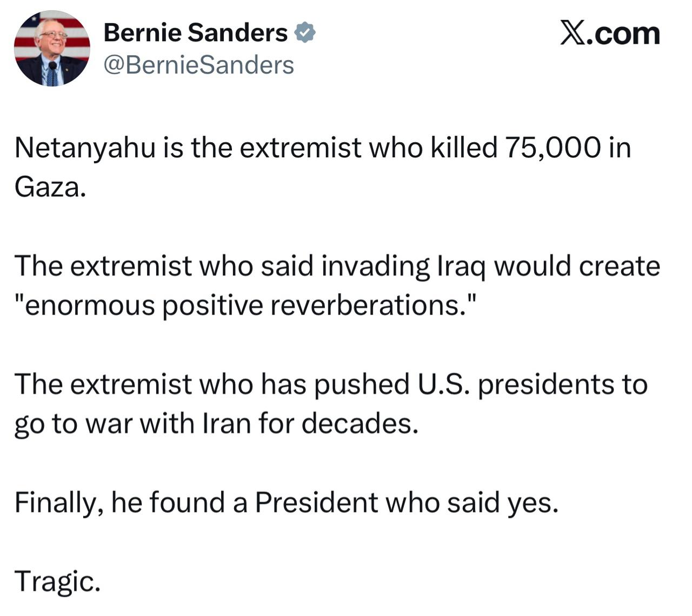
Task: Click the capitalized word "President"
Action: click(316, 502)
